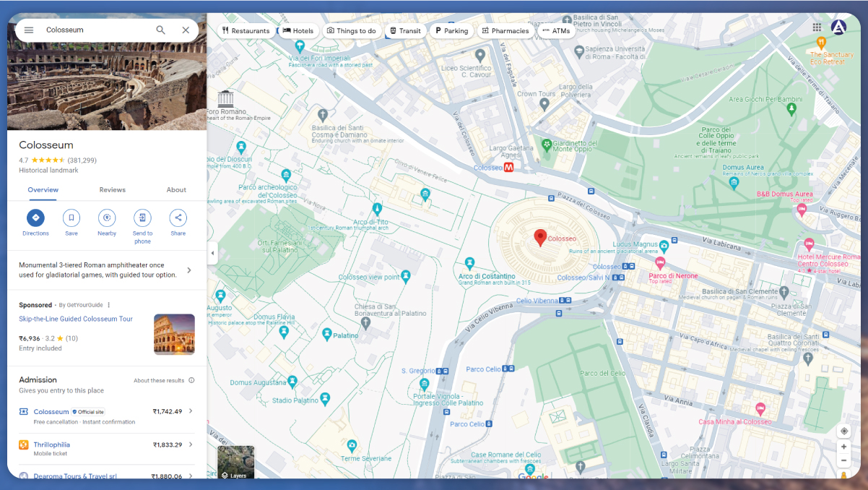Select Arco di Tito map label

370,222
